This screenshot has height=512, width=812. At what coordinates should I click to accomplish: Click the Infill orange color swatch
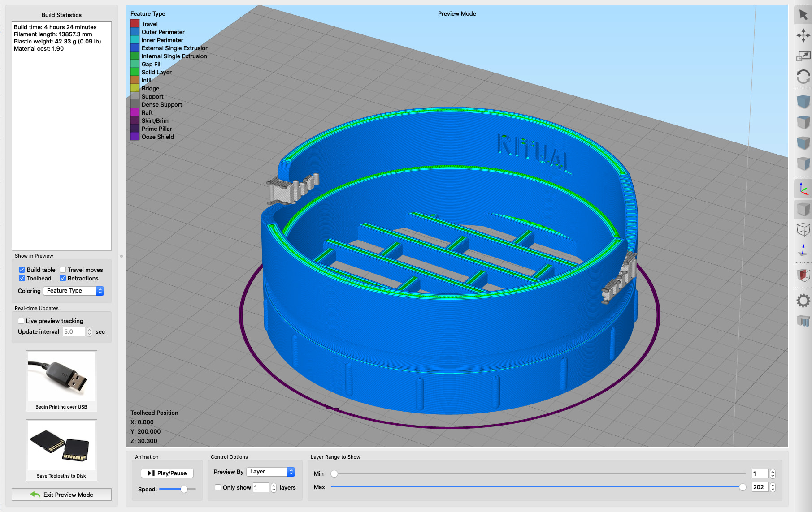point(135,80)
